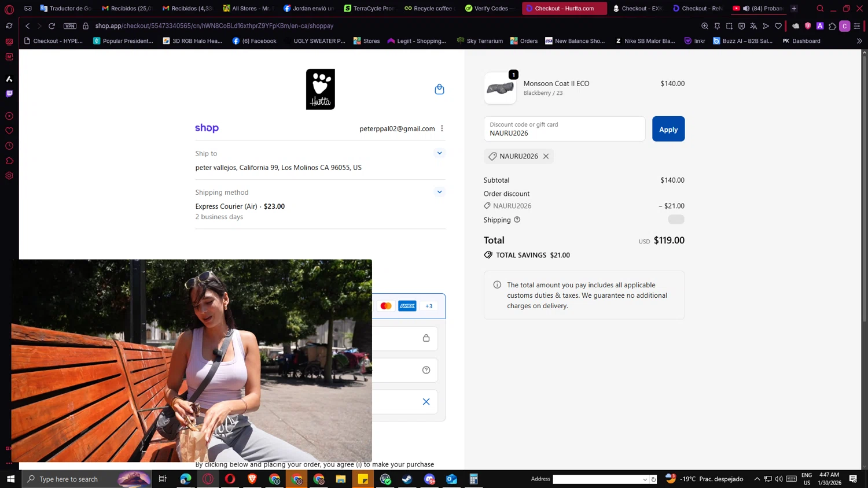Click the security code help icon
The height and width of the screenshot is (488, 868).
pos(426,370)
